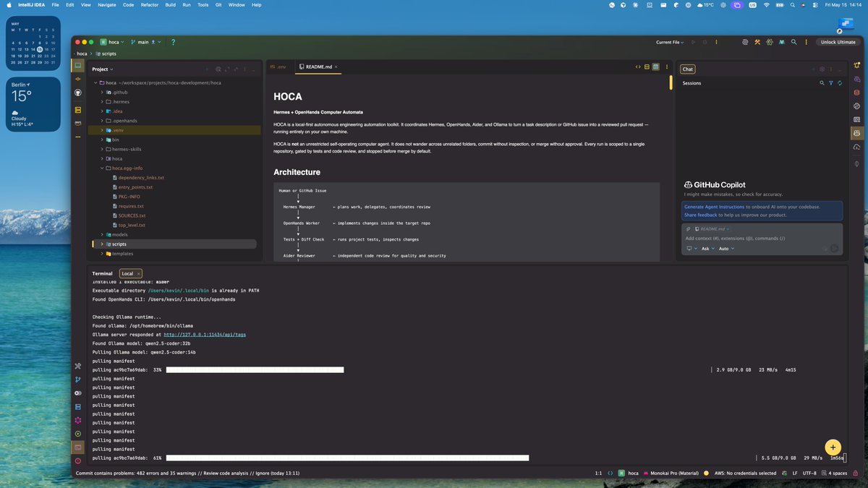Image resolution: width=868 pixels, height=488 pixels.
Task: Select the Chat tab in Copilot panel
Action: 688,69
